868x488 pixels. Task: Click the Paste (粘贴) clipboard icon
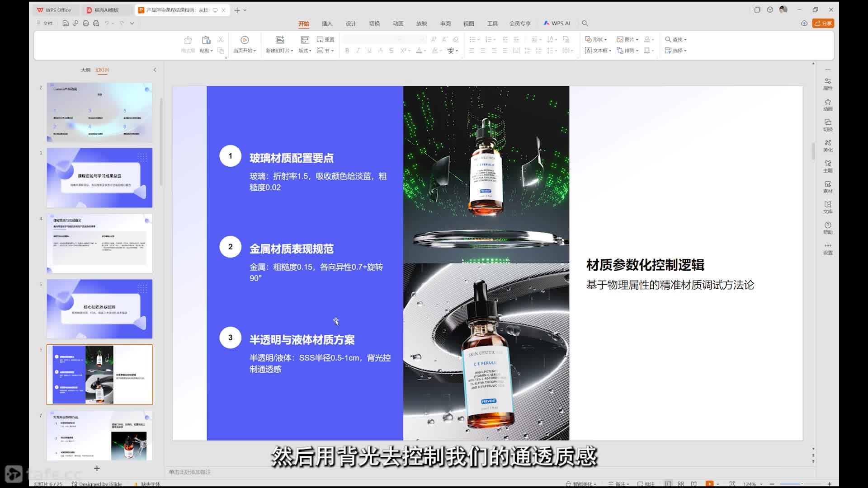point(206,40)
